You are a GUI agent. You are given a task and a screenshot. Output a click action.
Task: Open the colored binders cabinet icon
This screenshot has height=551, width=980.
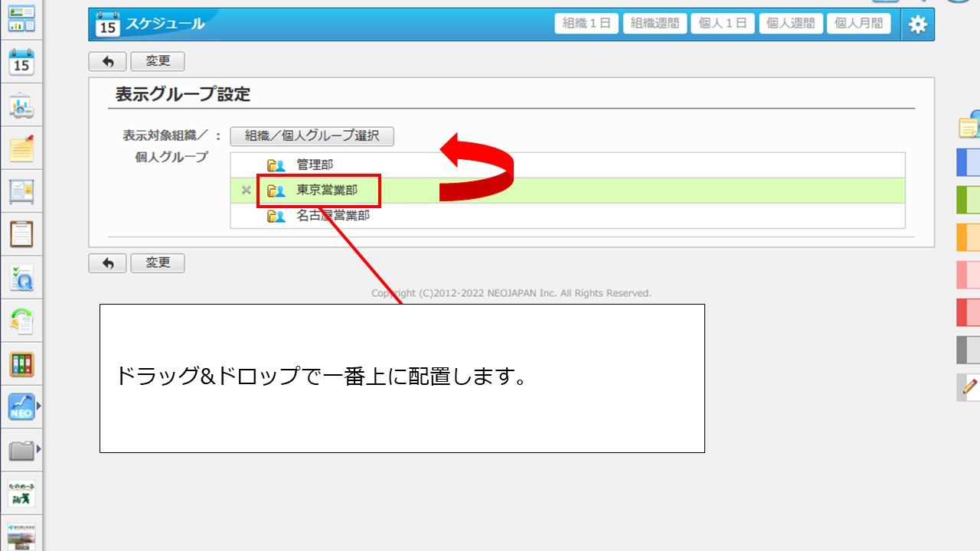coord(21,364)
